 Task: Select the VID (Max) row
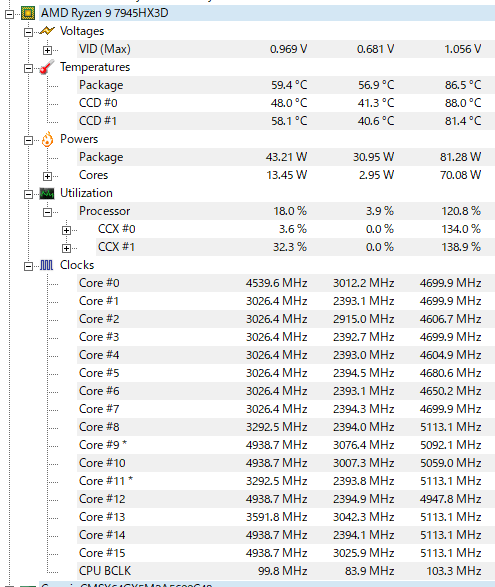[x=286, y=49]
